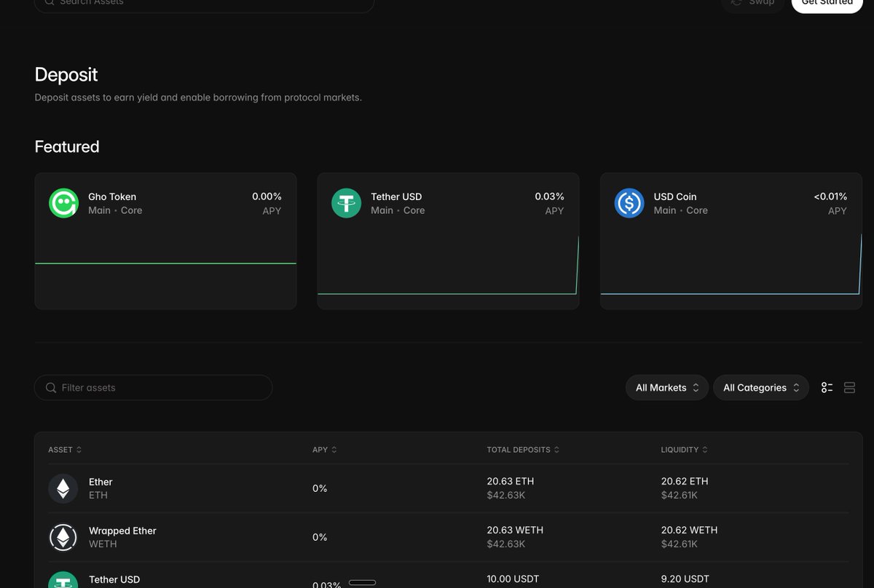Click the Swap button
Image resolution: width=874 pixels, height=588 pixels.
(x=753, y=3)
